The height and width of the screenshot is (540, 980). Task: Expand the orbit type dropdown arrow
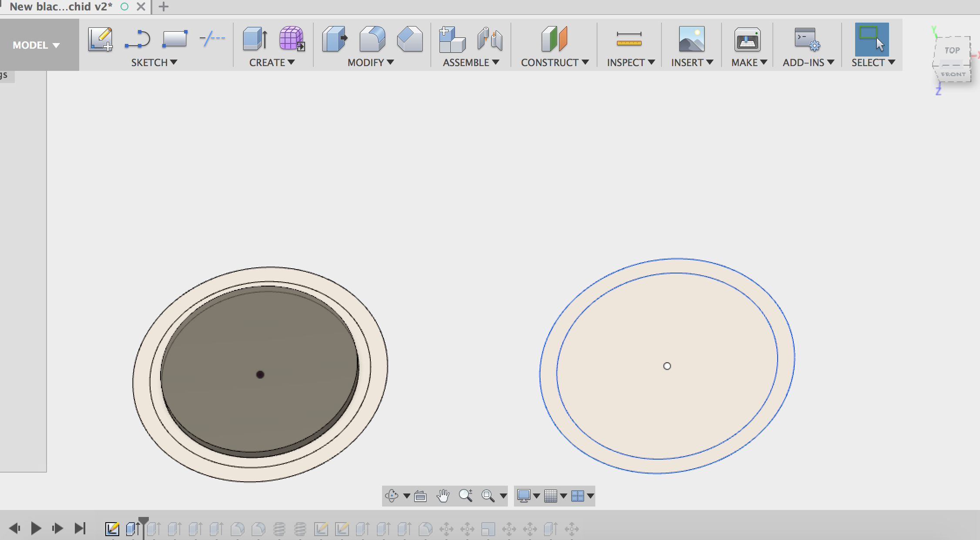(406, 496)
